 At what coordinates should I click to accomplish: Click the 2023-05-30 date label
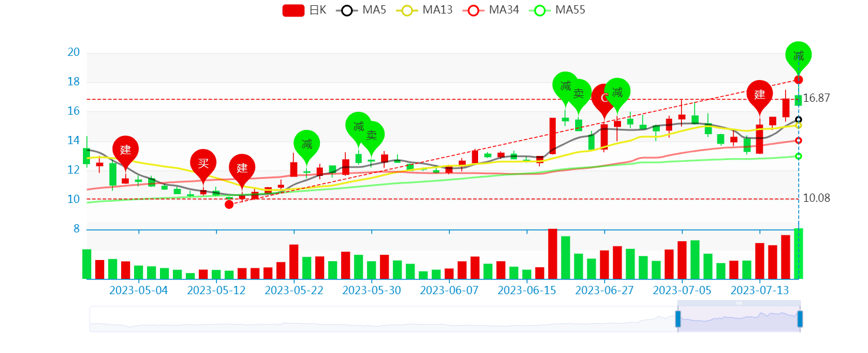coord(372,290)
